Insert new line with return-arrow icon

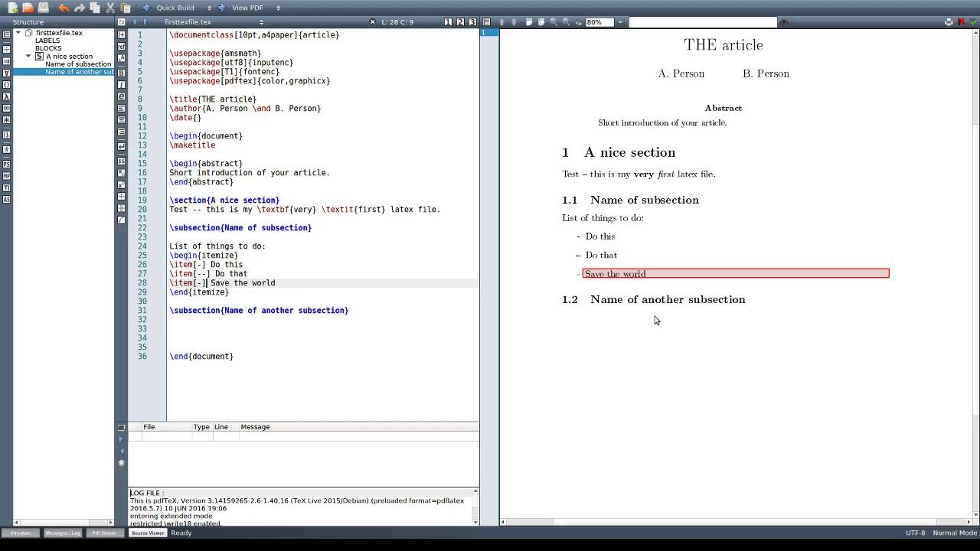121,146
